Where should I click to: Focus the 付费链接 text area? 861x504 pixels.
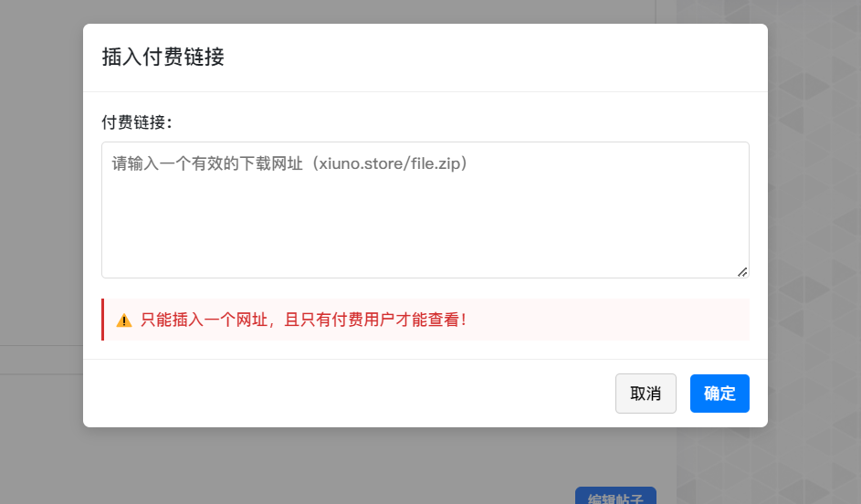coord(425,210)
